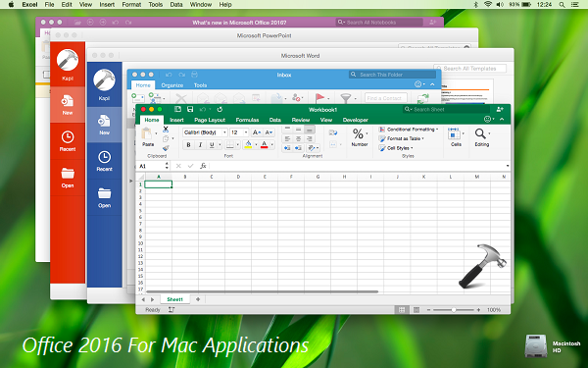Click the red Follow Up flag in Outlook
This screenshot has height=368, width=588.
click(319, 98)
